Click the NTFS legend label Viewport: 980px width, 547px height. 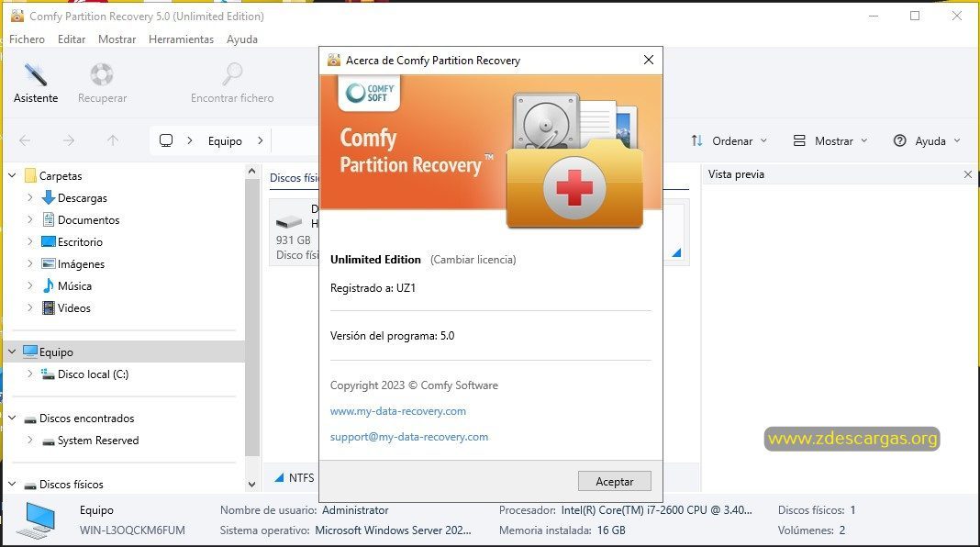pos(301,477)
